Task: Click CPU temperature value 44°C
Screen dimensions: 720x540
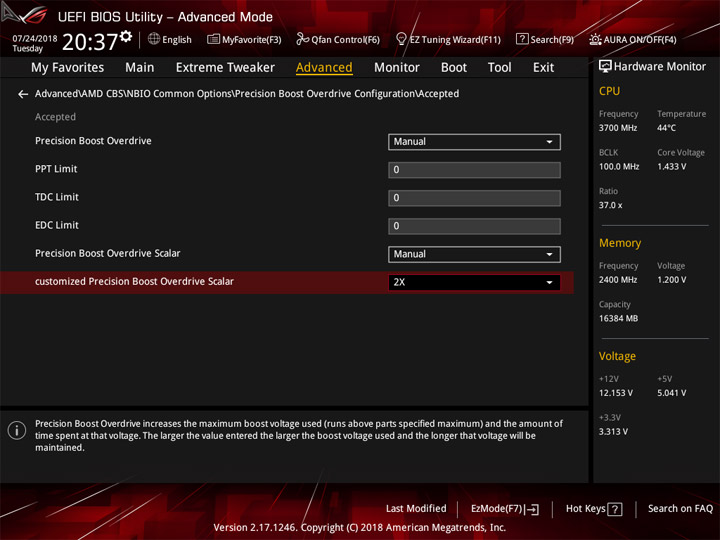Action: click(666, 128)
